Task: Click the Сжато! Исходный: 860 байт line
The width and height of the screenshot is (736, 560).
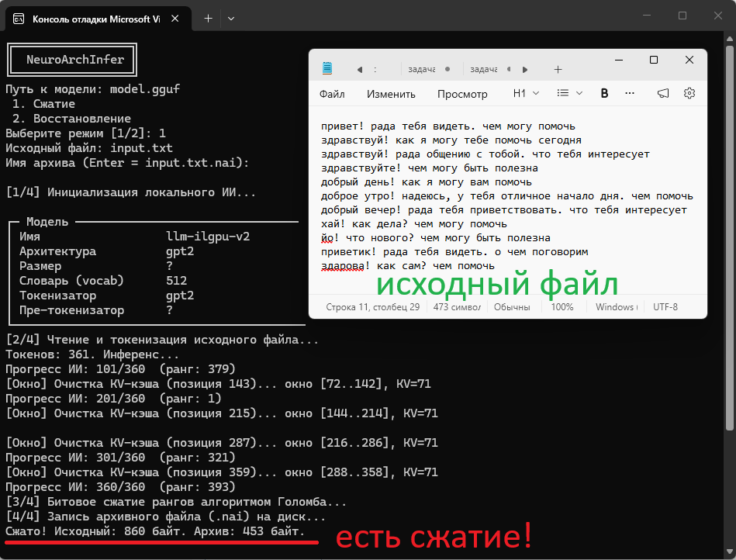Action: coord(155,531)
